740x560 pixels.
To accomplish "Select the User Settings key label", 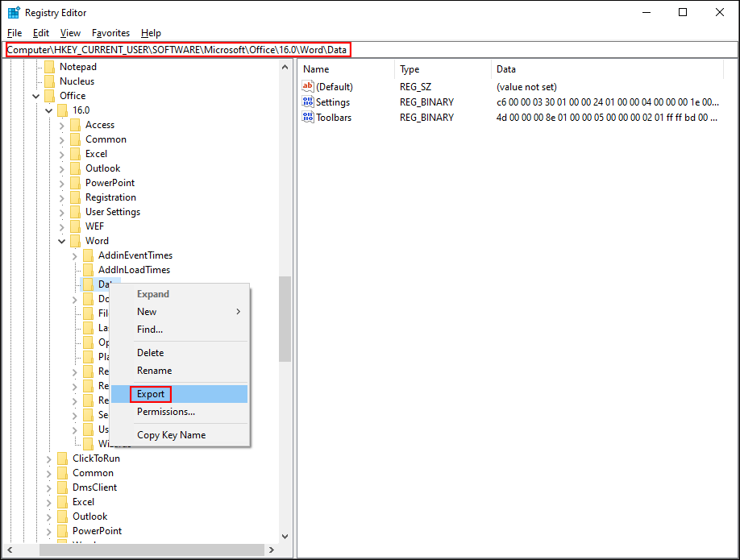I will (113, 212).
